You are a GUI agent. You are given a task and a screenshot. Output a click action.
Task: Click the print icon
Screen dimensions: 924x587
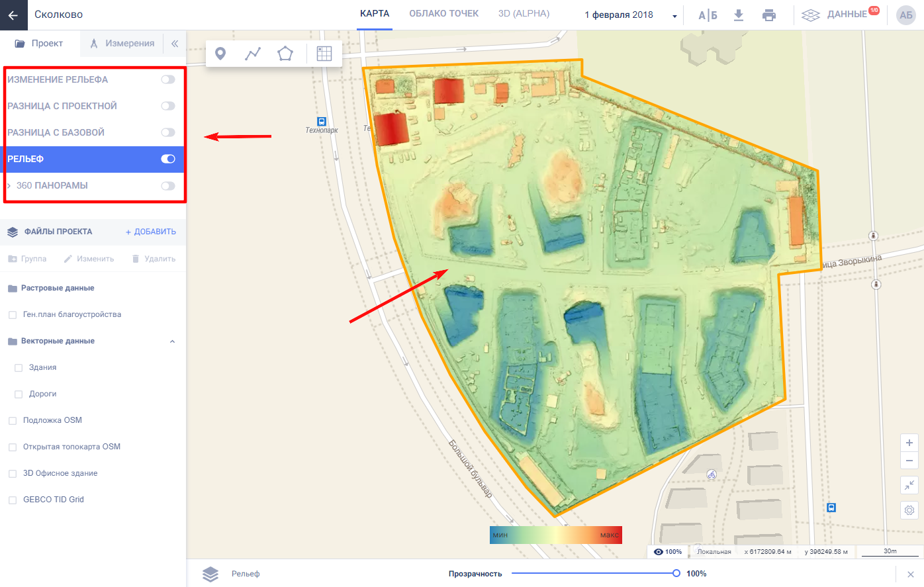(x=769, y=15)
